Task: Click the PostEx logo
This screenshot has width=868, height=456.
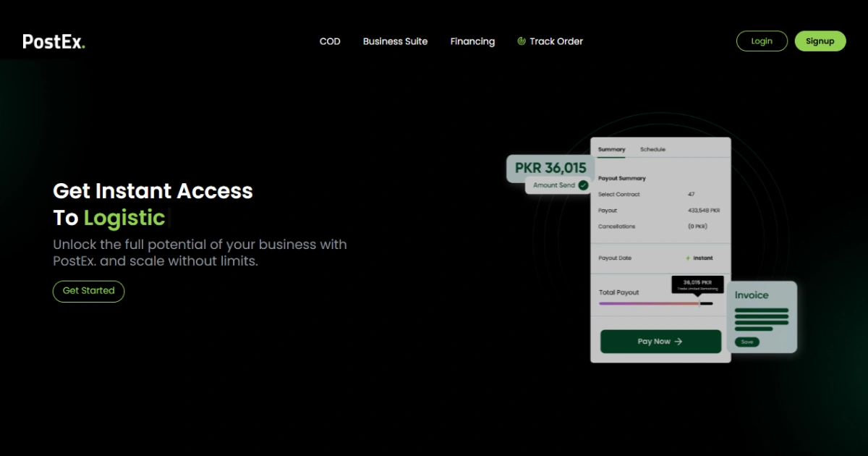Action: pyautogui.click(x=54, y=41)
